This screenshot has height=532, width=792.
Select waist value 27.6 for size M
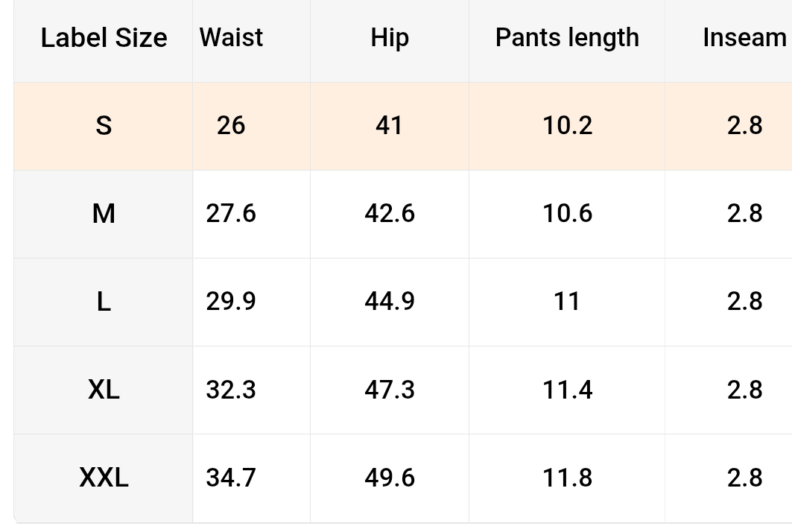coord(231,214)
